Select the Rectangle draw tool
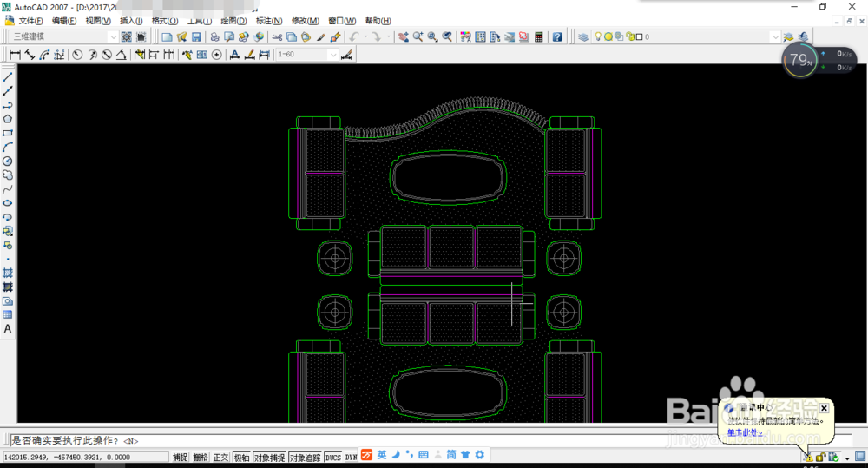Image resolution: width=868 pixels, height=468 pixels. tap(8, 133)
